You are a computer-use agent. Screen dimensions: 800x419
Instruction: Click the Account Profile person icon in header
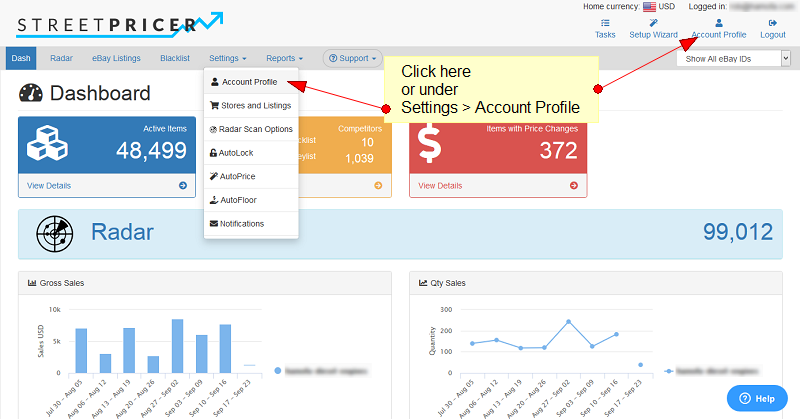click(x=718, y=21)
